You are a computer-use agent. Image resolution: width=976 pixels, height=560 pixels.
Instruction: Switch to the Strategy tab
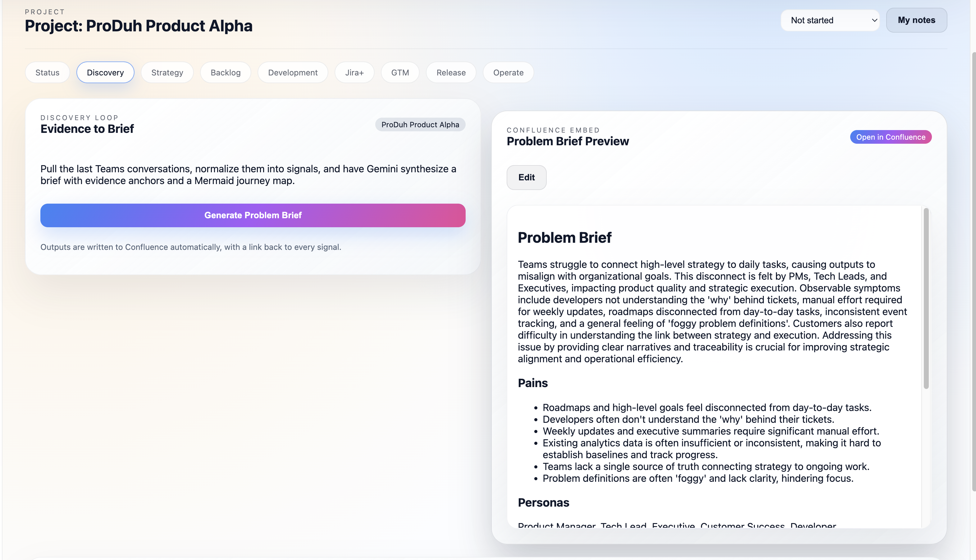167,72
